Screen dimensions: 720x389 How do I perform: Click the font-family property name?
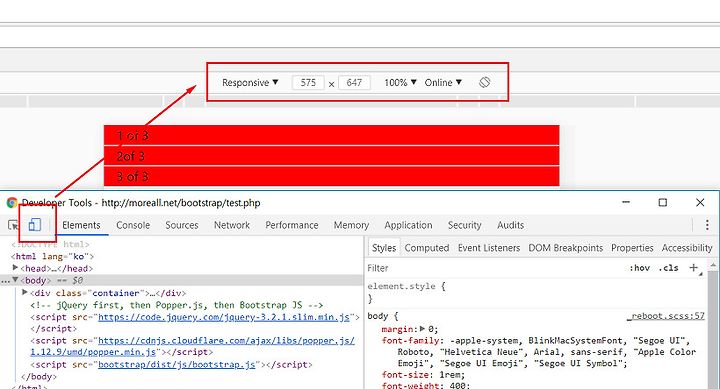pos(411,340)
